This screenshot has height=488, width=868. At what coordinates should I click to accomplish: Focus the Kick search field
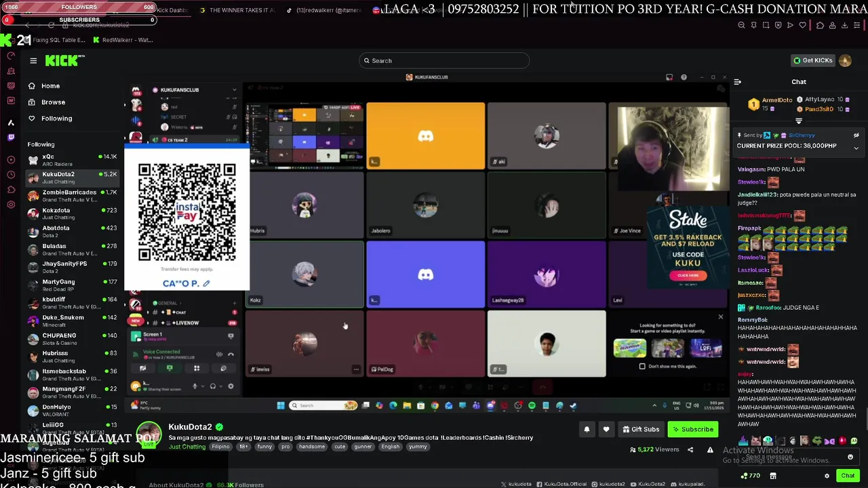(x=444, y=60)
